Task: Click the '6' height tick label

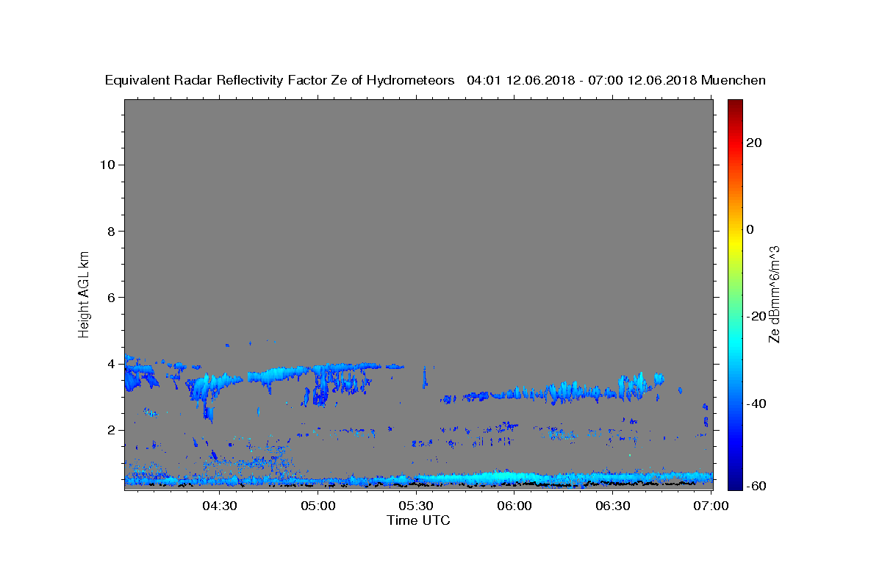Action: coord(111,297)
